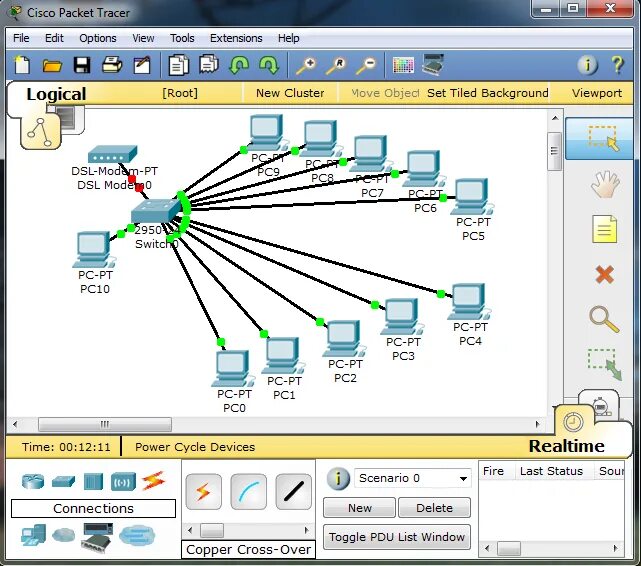
Task: Open the Help menu
Action: click(289, 38)
